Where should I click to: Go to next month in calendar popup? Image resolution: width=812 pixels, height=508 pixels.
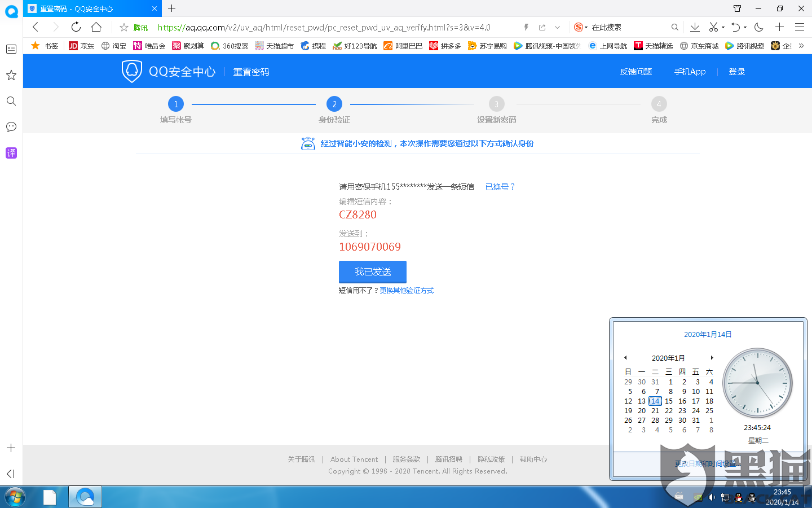[x=712, y=357]
